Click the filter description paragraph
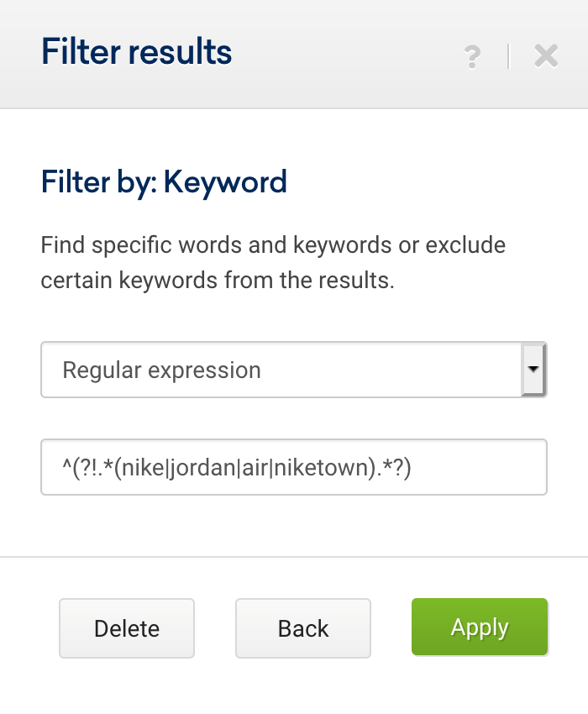Image resolution: width=588 pixels, height=714 pixels. pyautogui.click(x=273, y=263)
